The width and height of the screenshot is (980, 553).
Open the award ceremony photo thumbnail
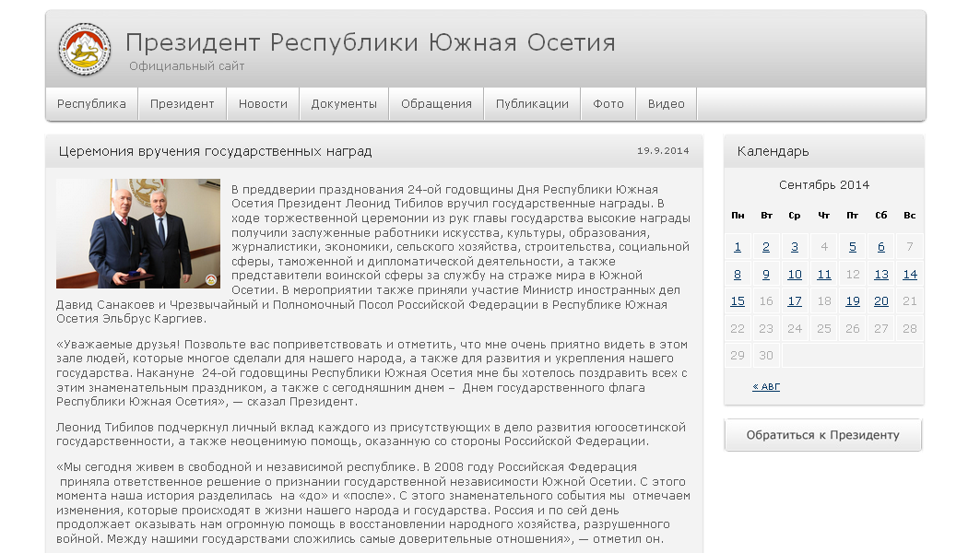pyautogui.click(x=138, y=233)
